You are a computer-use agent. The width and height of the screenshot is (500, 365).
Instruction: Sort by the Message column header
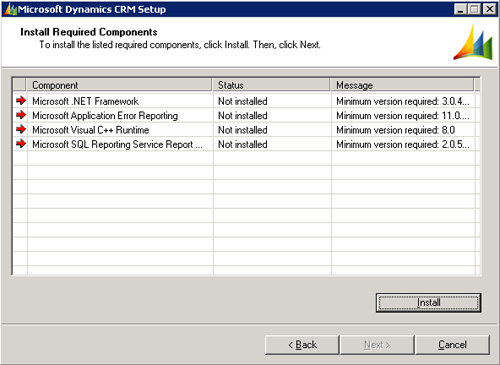point(402,85)
